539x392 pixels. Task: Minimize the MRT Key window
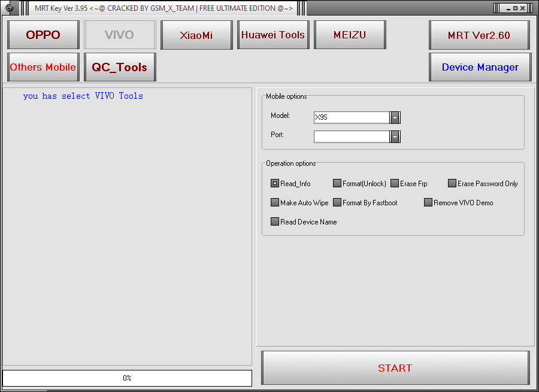508,8
